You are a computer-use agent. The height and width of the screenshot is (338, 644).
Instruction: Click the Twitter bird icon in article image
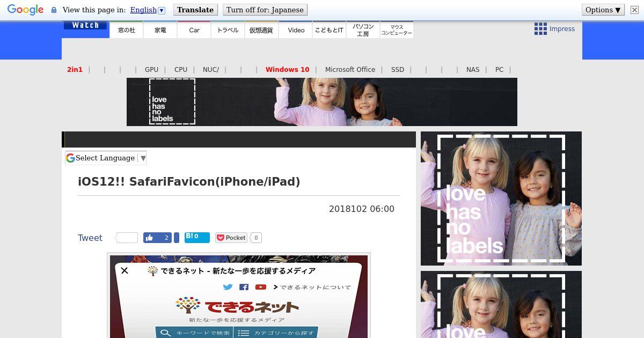[x=228, y=287]
